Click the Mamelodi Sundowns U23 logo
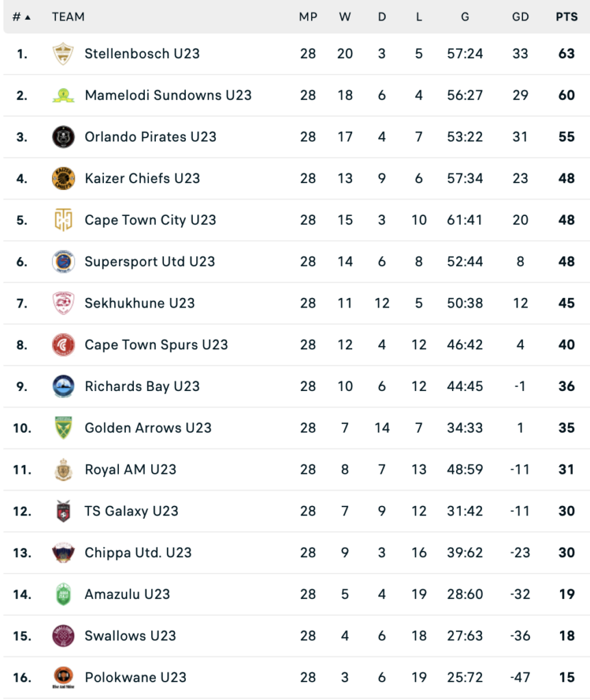The image size is (590, 700). click(x=63, y=95)
